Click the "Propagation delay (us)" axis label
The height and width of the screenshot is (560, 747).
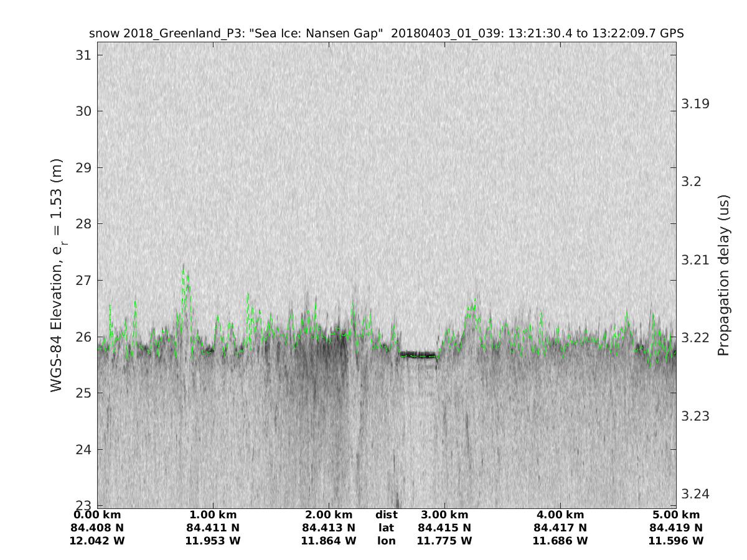tap(723, 275)
